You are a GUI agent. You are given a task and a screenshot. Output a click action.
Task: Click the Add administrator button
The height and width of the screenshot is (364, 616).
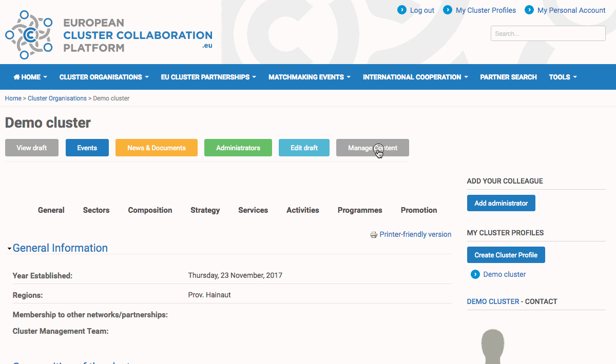coord(501,203)
